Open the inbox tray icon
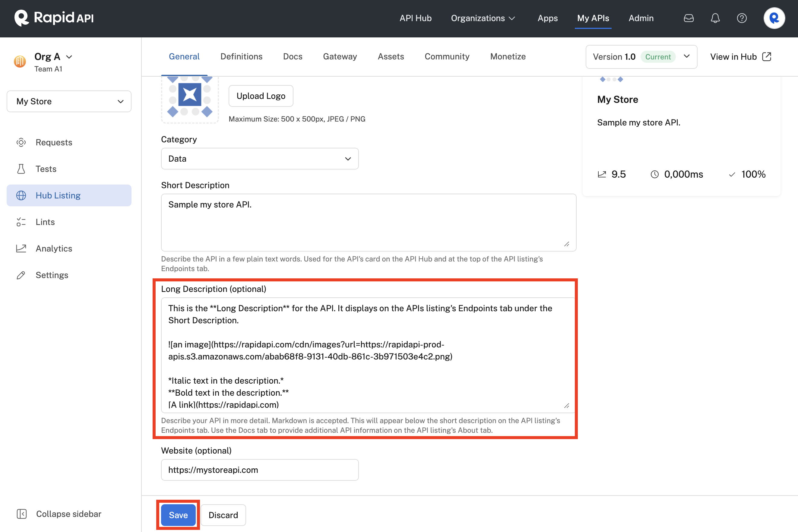The width and height of the screenshot is (798, 532). 689,18
